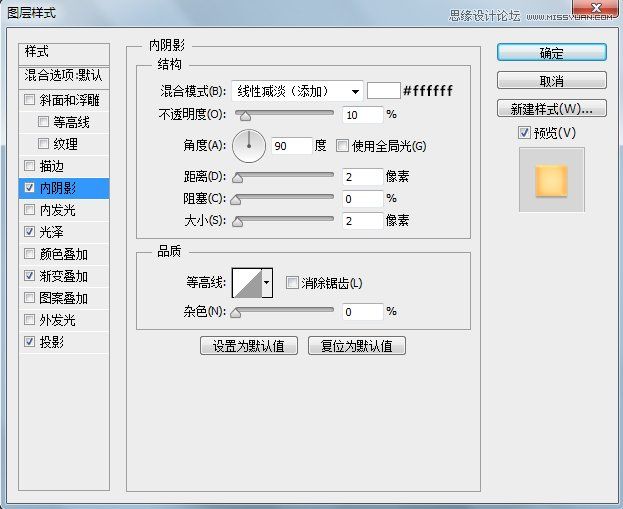Focus the 角度 value field
The image size is (623, 509).
(x=292, y=146)
